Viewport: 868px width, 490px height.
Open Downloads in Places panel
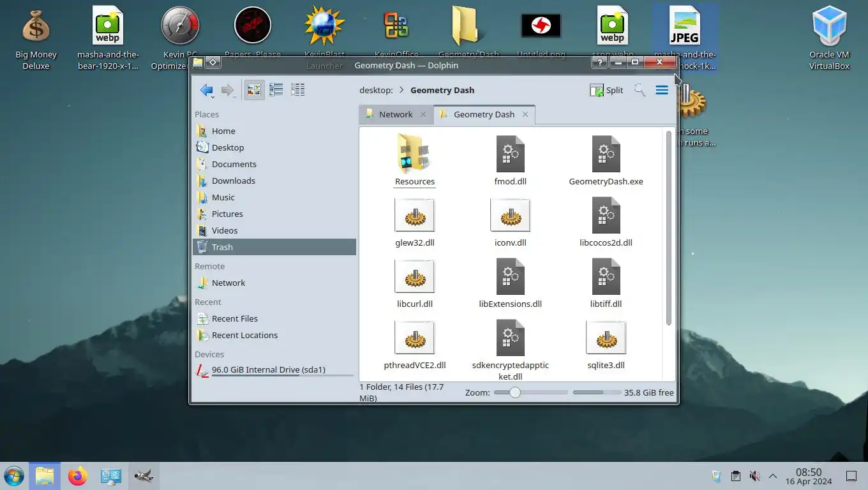[274, 181]
